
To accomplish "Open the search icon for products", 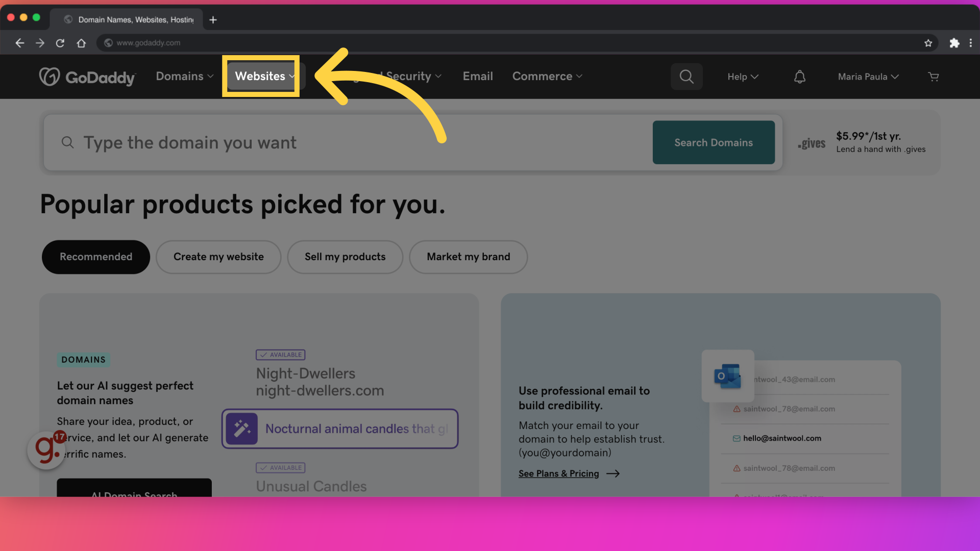I will (687, 76).
